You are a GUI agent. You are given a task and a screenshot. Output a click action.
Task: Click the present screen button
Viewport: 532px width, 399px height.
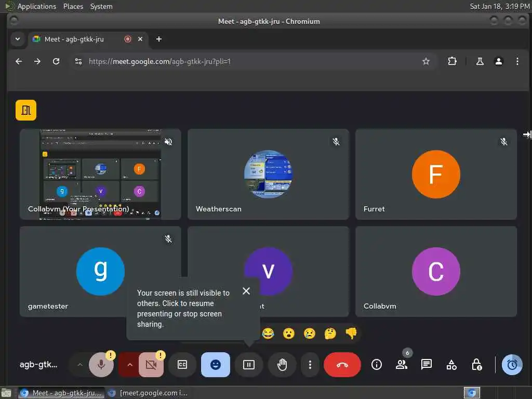click(249, 365)
